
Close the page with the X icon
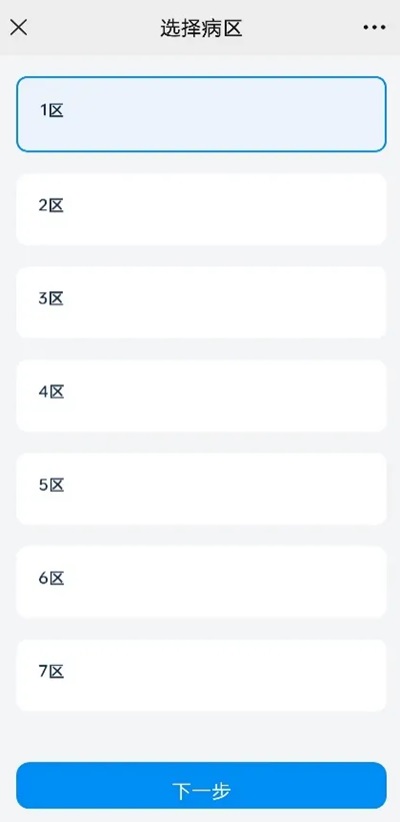[18, 27]
